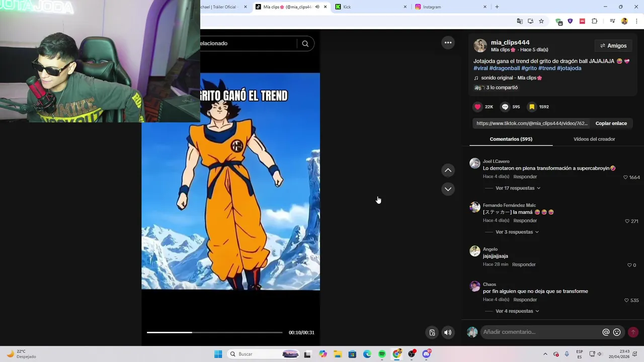The width and height of the screenshot is (644, 362).
Task: Go to next video with down arrow
Action: coord(448,189)
